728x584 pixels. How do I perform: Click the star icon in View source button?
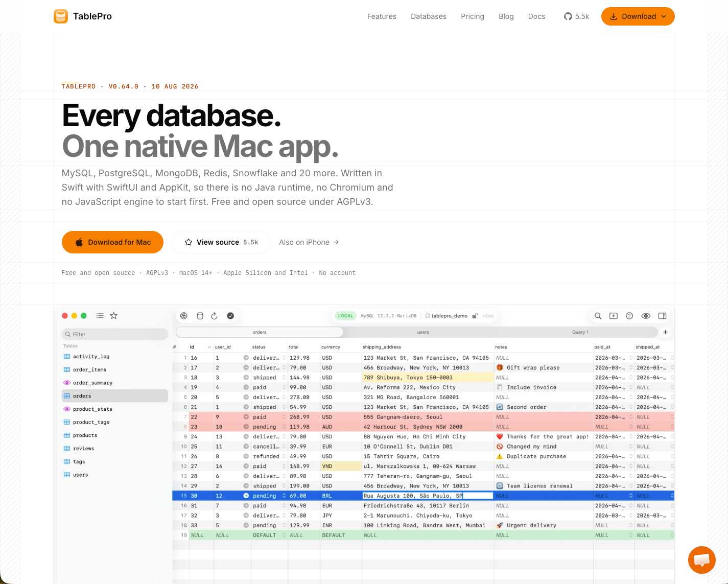click(189, 242)
